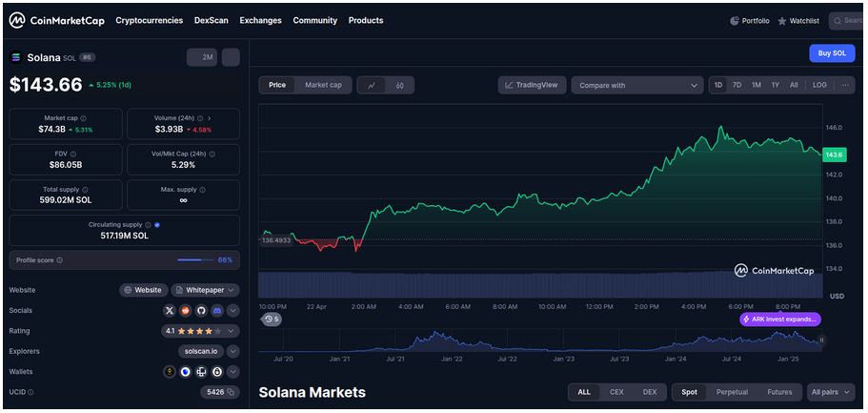Open the Community menu

pyautogui.click(x=315, y=21)
